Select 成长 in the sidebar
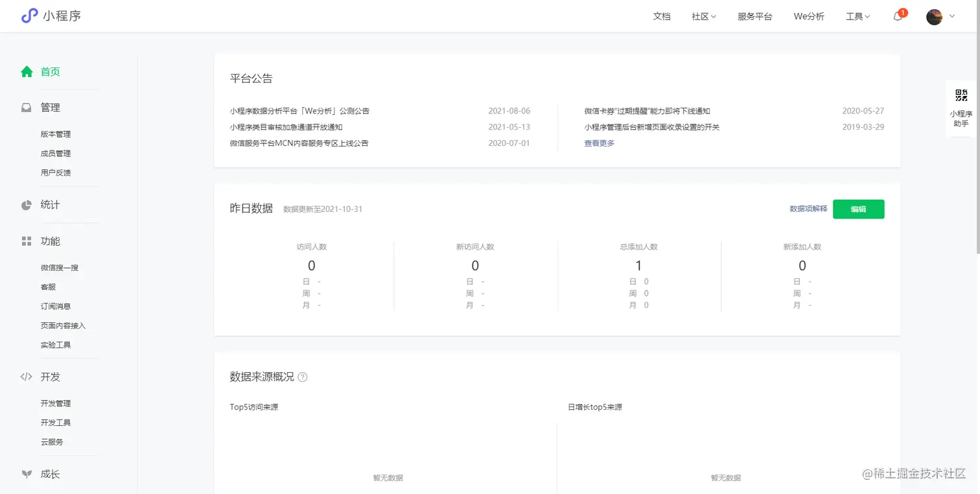Image resolution: width=980 pixels, height=494 pixels. (51, 474)
